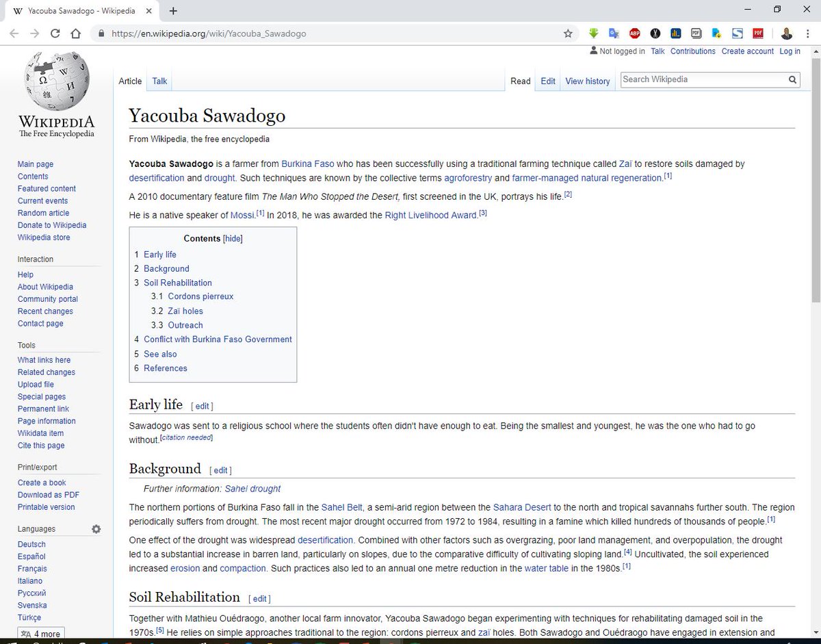View site info via the padlock icon
Viewport: 821px width, 644px height.
coord(102,33)
